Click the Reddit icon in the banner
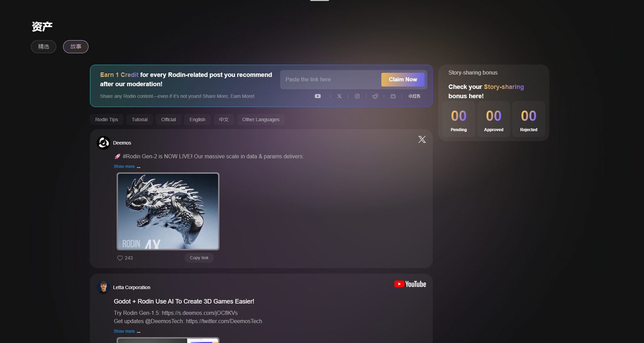 click(x=375, y=96)
